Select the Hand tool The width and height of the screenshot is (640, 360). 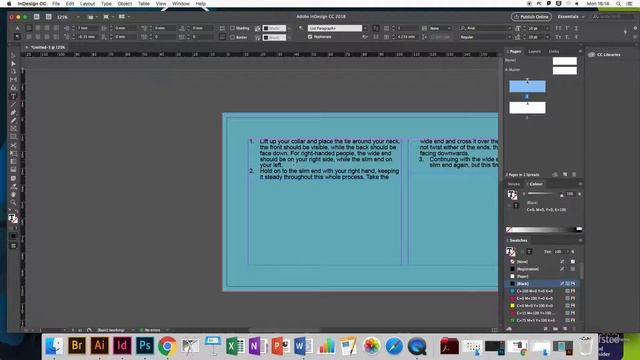click(x=13, y=195)
